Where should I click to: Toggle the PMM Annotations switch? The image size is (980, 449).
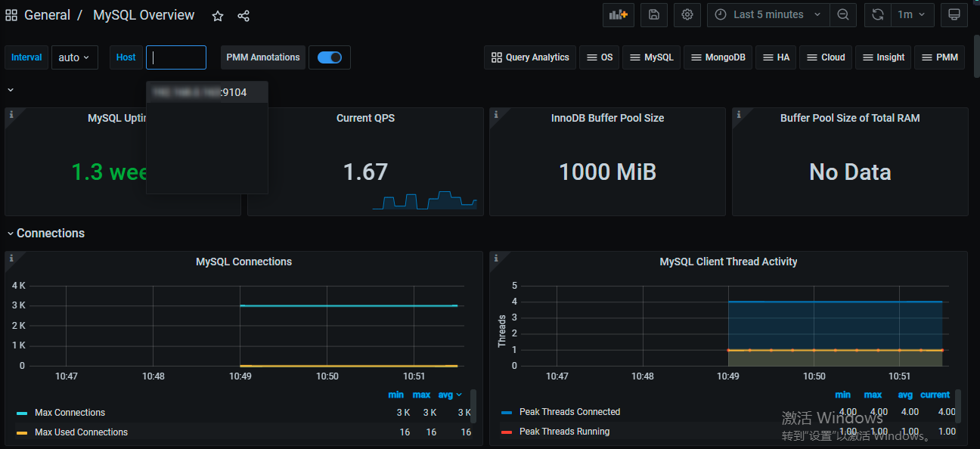[x=330, y=57]
